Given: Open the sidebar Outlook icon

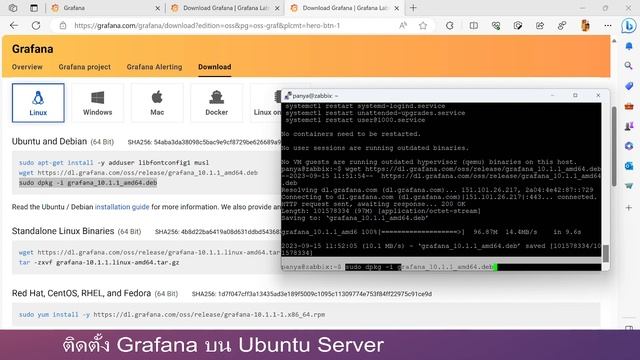Looking at the screenshot, I should click(x=629, y=166).
